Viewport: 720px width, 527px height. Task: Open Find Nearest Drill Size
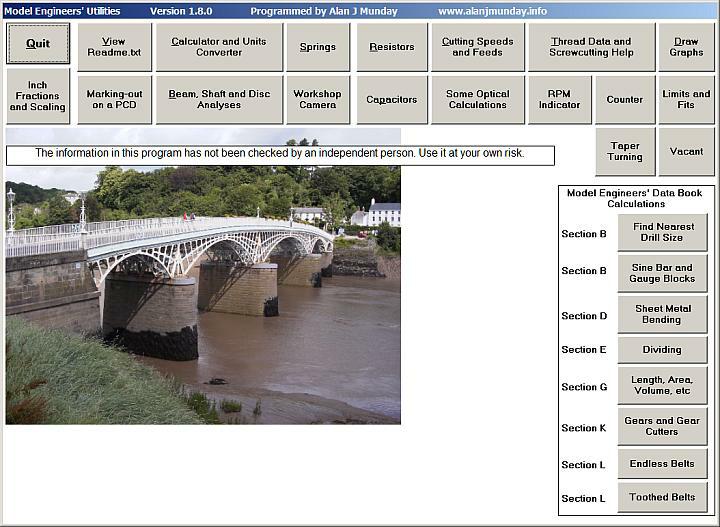[662, 232]
